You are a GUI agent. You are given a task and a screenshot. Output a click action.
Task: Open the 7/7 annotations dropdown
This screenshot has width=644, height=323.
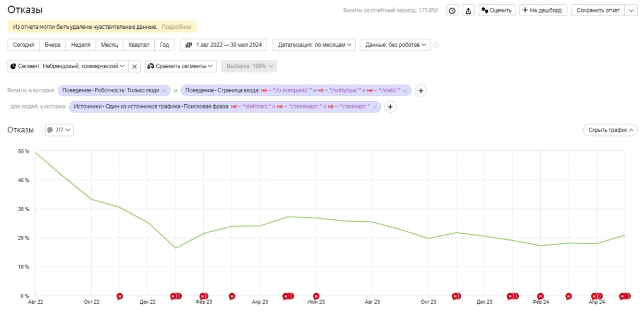pyautogui.click(x=59, y=130)
